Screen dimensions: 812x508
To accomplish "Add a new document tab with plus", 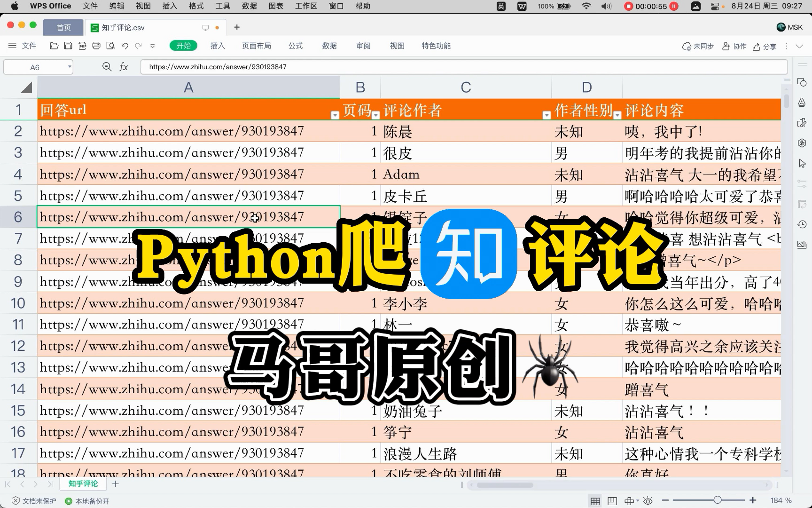I will [x=237, y=27].
